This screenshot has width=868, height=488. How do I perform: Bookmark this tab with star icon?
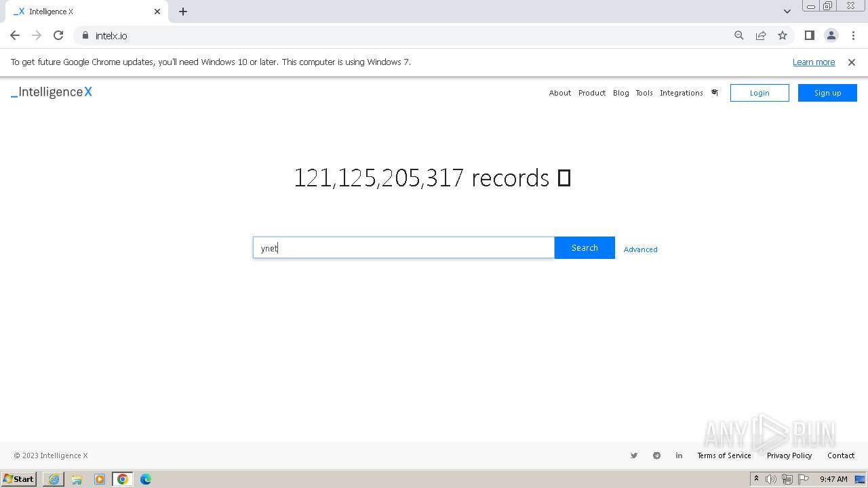pos(783,35)
